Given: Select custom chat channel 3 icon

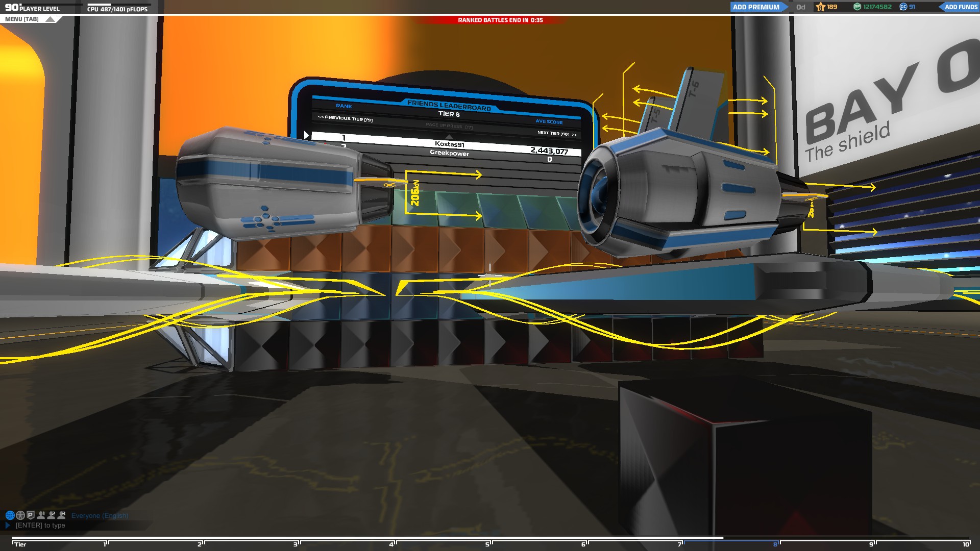Looking at the screenshot, I should click(x=62, y=515).
